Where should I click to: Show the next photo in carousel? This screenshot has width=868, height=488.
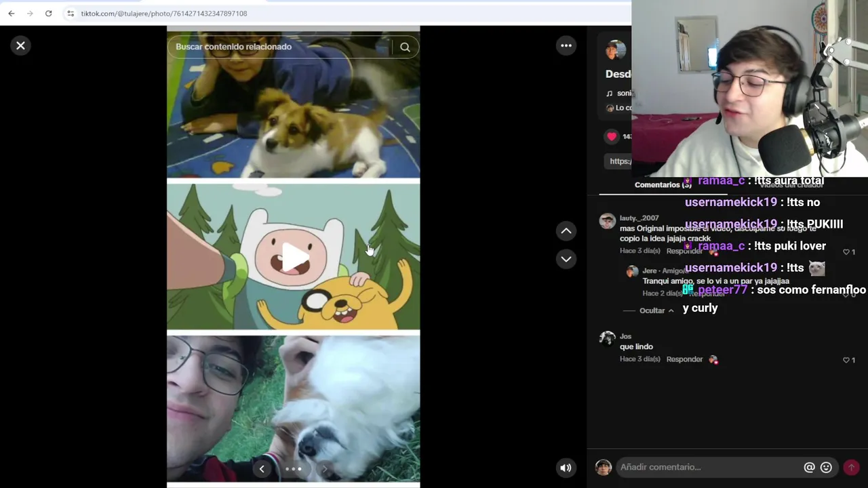324,468
